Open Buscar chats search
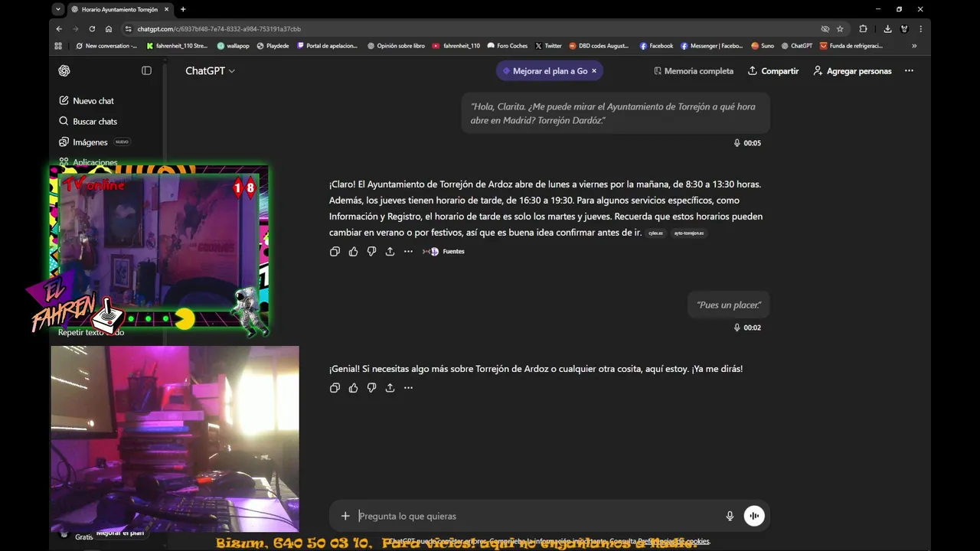980x551 pixels. tap(88, 122)
